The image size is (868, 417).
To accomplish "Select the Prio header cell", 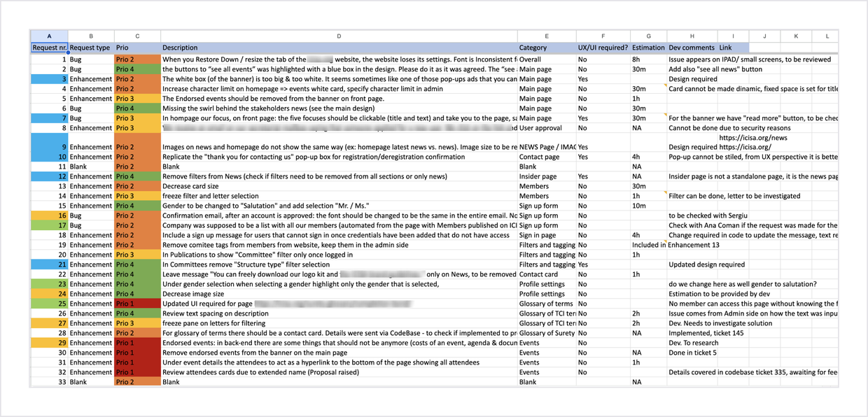I will pos(137,48).
